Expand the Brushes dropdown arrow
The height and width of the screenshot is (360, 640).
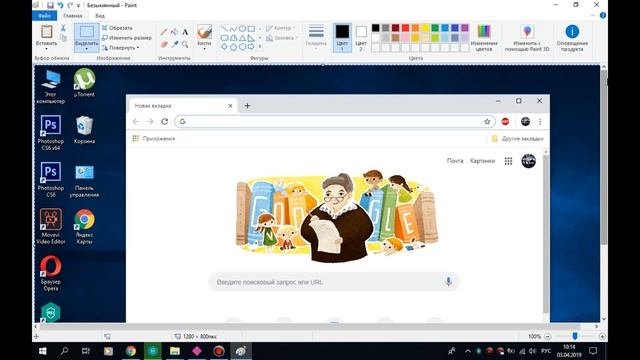click(204, 49)
